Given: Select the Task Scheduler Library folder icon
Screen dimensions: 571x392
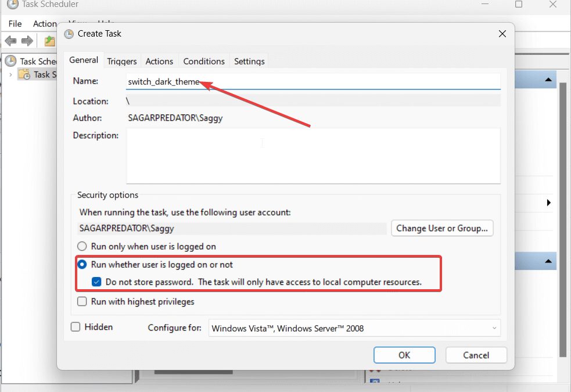Looking at the screenshot, I should (x=24, y=74).
